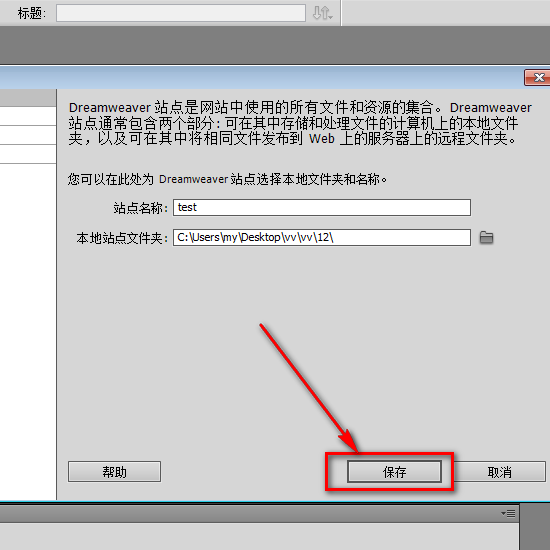Click the site name field containing test
This screenshot has width=550, height=550.
(x=322, y=208)
